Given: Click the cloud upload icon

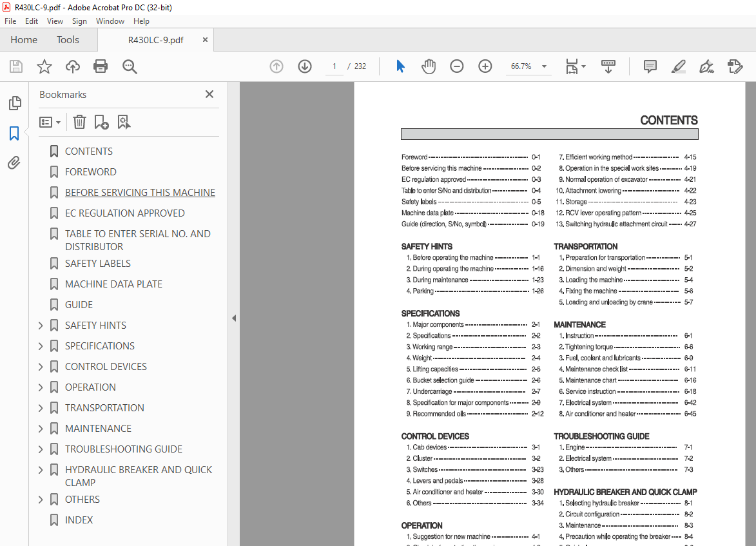Looking at the screenshot, I should click(x=73, y=66).
